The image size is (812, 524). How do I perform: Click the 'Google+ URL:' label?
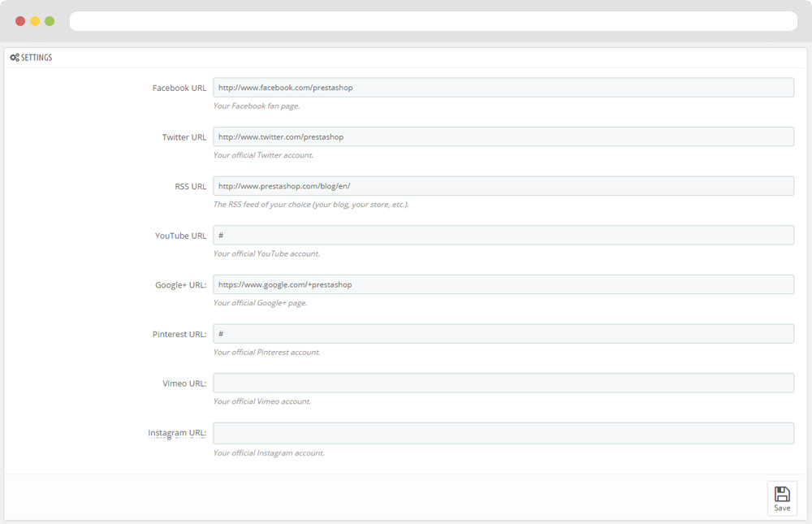point(181,285)
